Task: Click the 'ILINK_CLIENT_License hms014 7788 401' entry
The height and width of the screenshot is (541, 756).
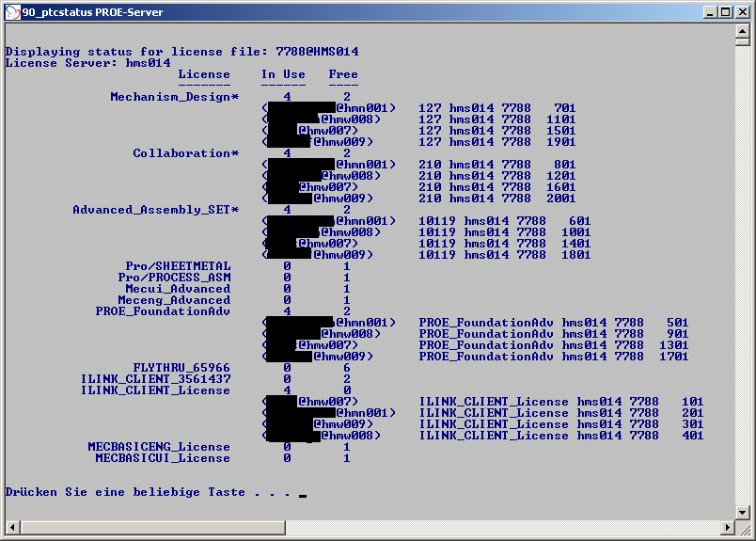Action: tap(561, 436)
